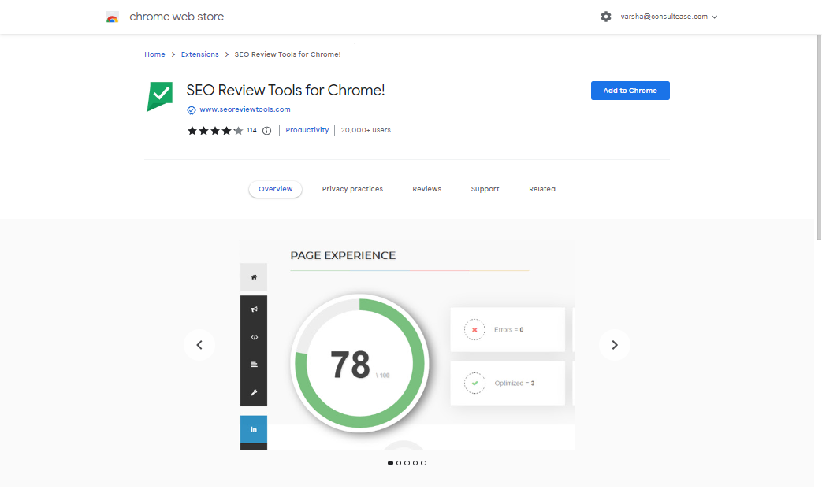Show the next screenshot with right arrow

pyautogui.click(x=615, y=345)
